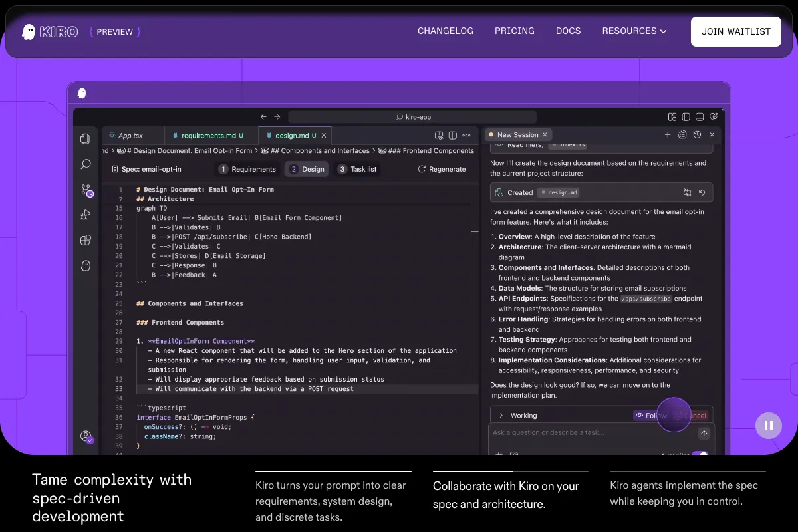Pause the demo video playback
Image resolution: width=798 pixels, height=532 pixels.
coord(768,426)
